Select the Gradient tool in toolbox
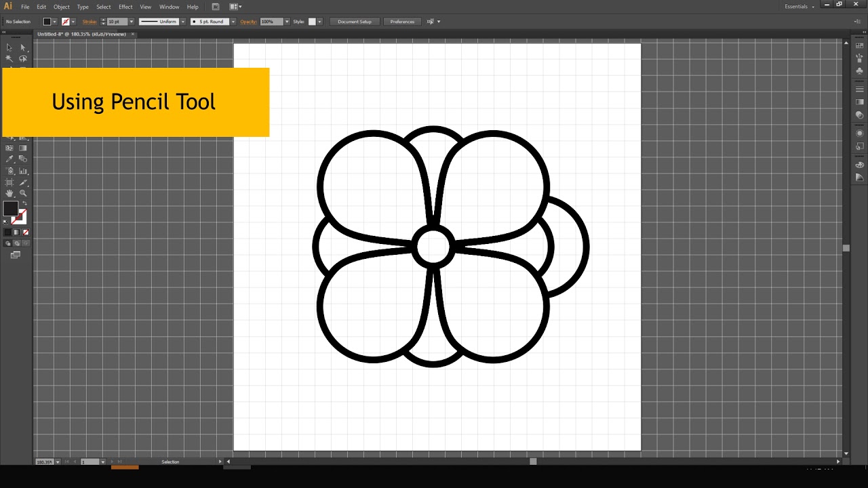The height and width of the screenshot is (488, 868). tap(23, 148)
